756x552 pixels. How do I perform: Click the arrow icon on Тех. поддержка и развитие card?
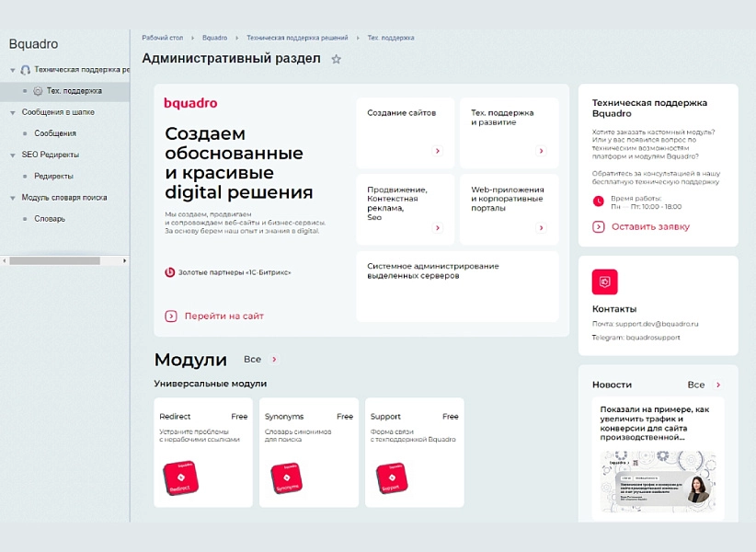click(541, 151)
